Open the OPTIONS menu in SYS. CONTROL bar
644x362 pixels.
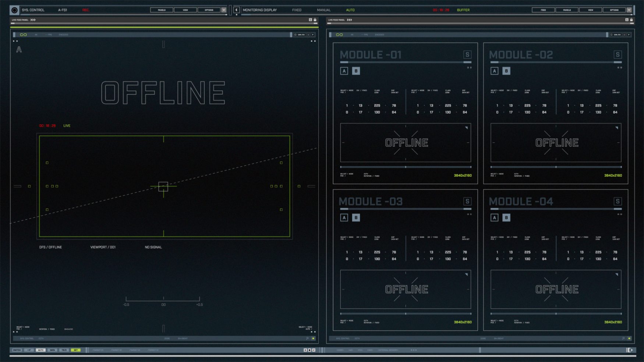click(x=209, y=10)
